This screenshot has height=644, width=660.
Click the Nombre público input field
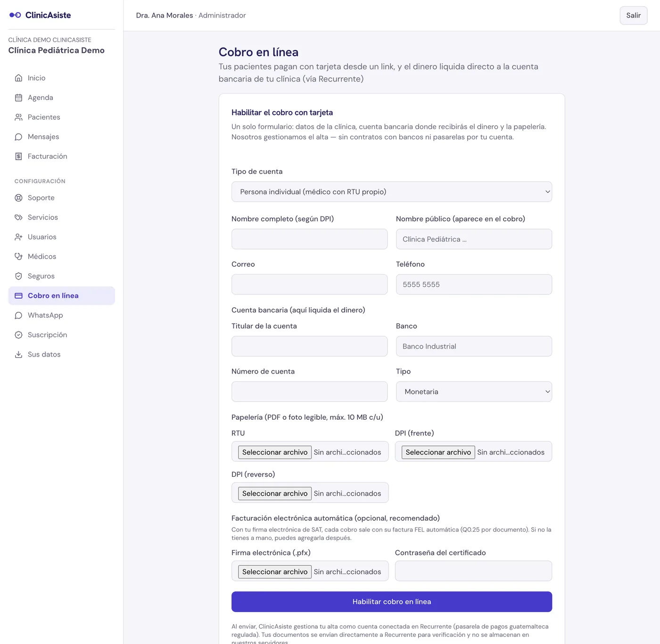[x=474, y=239]
